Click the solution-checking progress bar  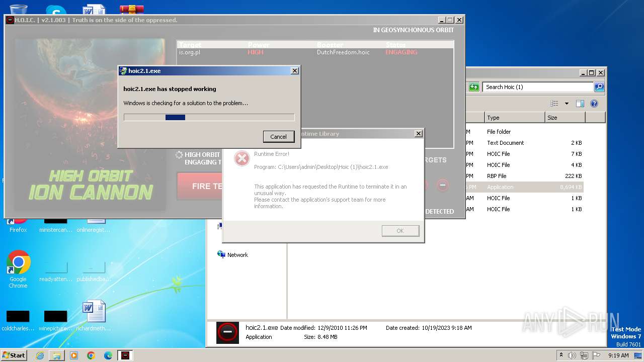(209, 117)
